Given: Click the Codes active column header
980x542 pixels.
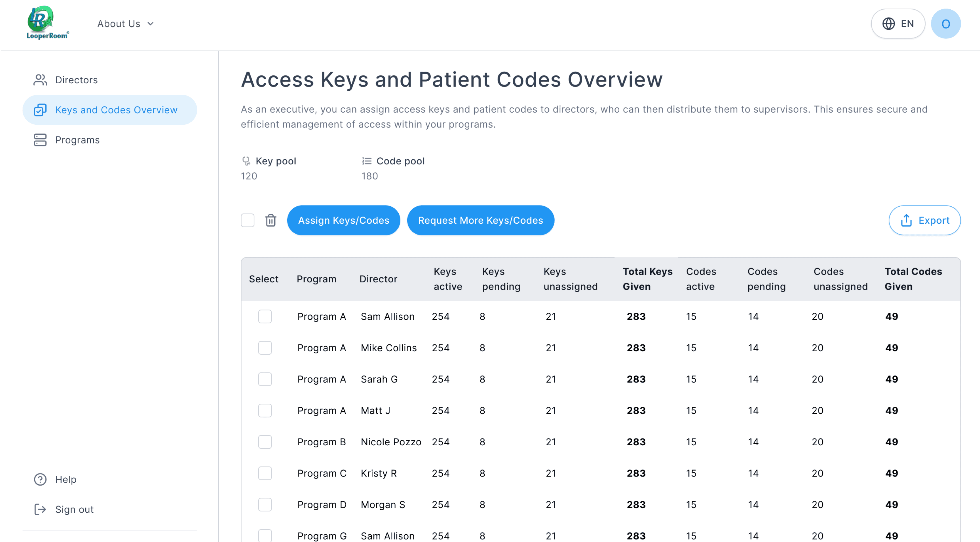Looking at the screenshot, I should coord(701,279).
